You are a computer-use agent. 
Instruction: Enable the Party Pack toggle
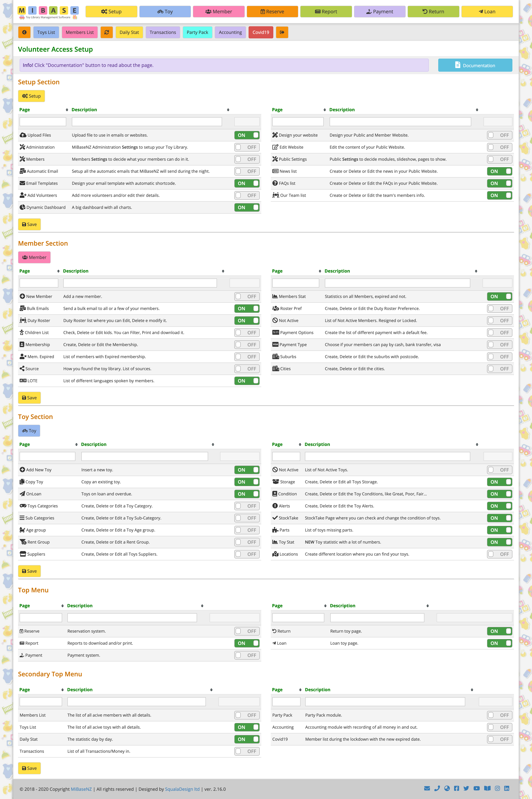click(x=499, y=715)
